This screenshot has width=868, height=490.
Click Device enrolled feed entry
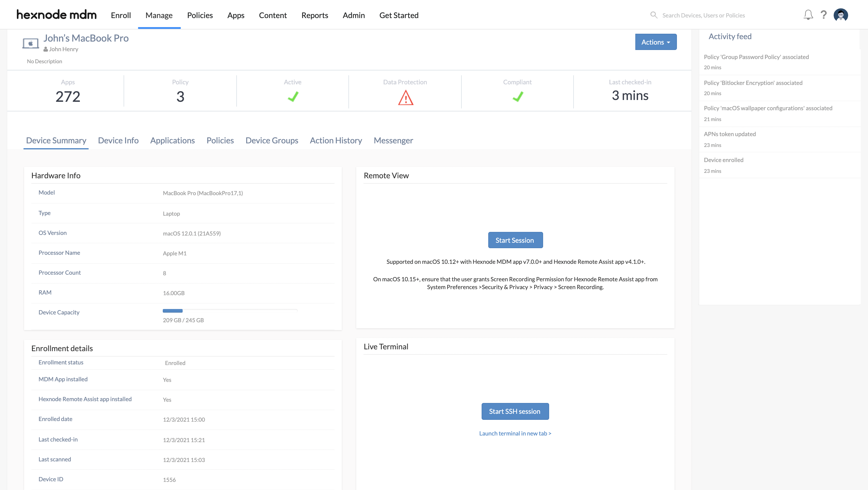point(723,160)
